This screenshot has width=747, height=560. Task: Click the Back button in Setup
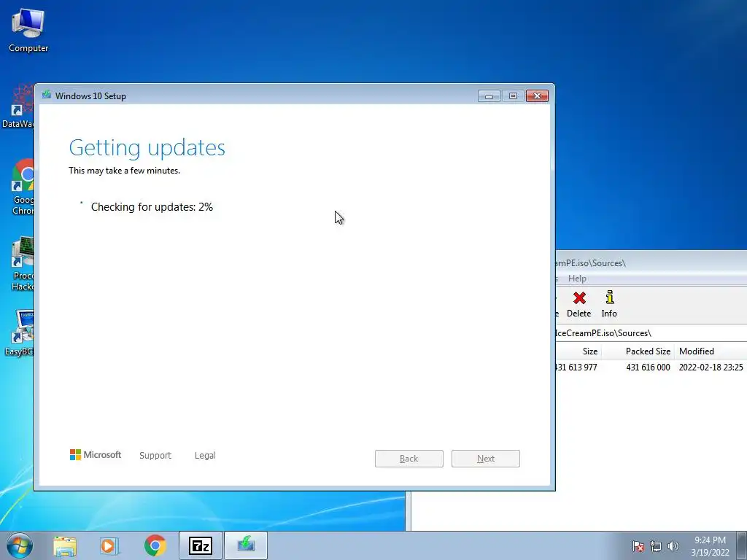coord(409,459)
